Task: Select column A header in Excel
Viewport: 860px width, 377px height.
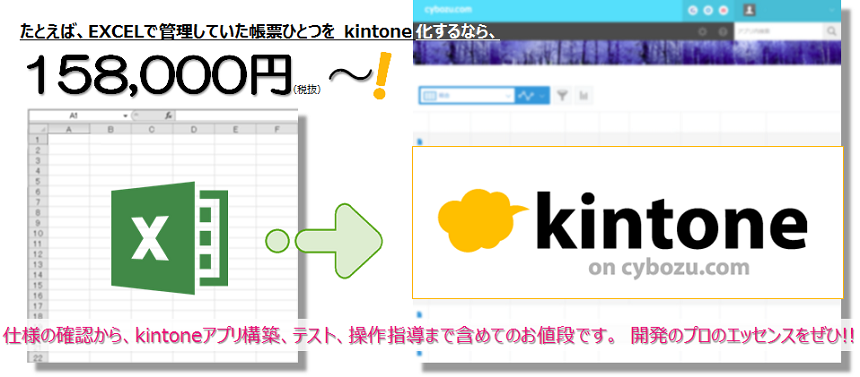Action: click(69, 130)
